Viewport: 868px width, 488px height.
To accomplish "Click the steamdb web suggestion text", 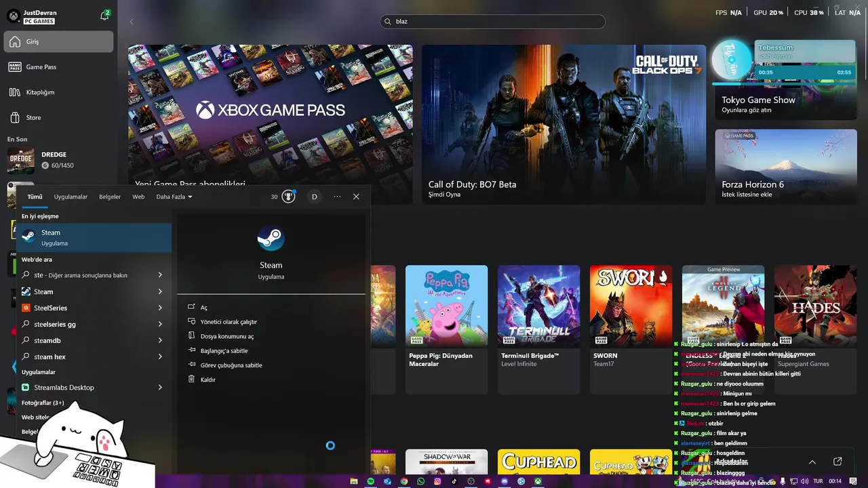I will pyautogui.click(x=47, y=340).
